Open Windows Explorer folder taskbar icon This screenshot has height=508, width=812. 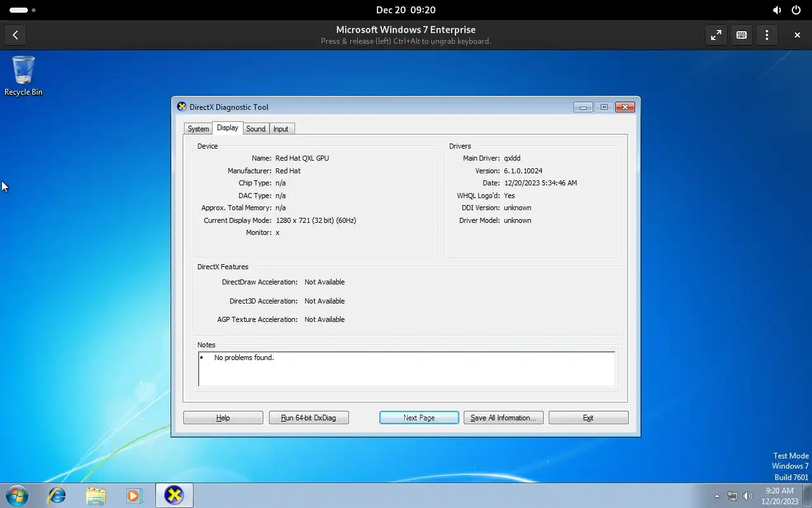click(x=96, y=495)
